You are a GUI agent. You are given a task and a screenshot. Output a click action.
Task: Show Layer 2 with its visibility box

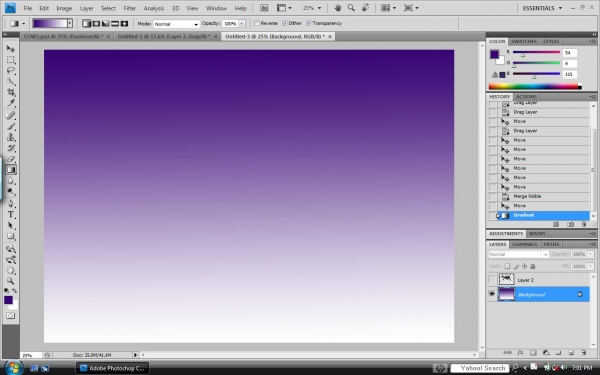[492, 280]
